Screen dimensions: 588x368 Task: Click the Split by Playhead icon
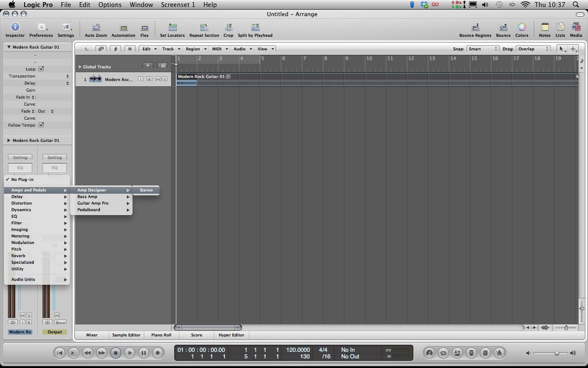(255, 28)
